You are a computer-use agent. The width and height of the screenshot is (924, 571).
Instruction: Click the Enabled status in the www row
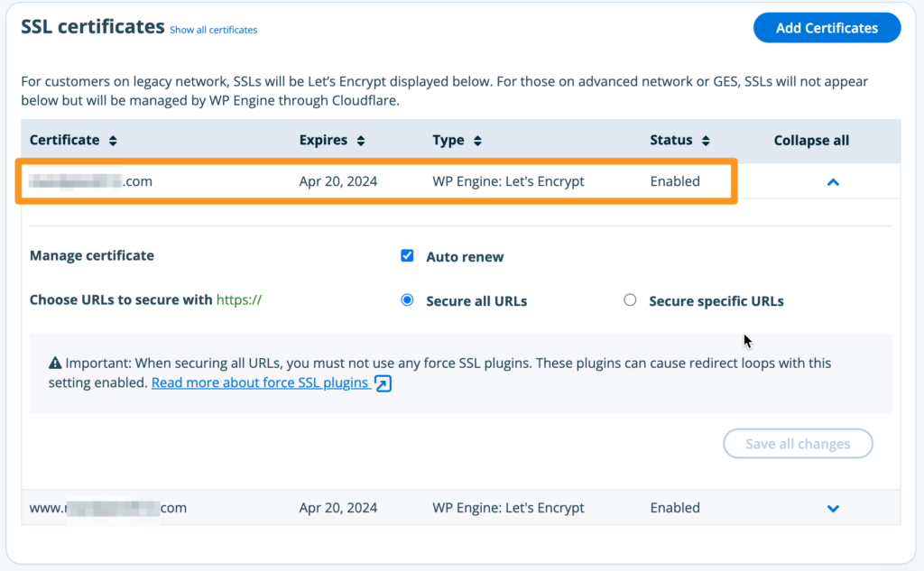point(675,508)
